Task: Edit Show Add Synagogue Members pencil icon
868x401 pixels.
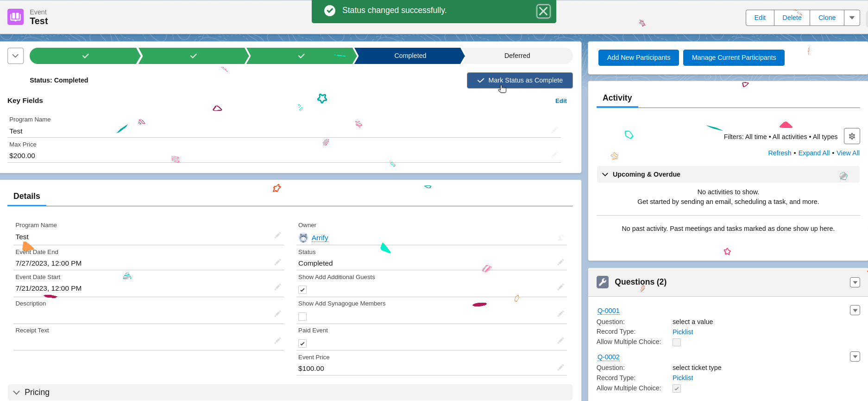Action: point(560,314)
